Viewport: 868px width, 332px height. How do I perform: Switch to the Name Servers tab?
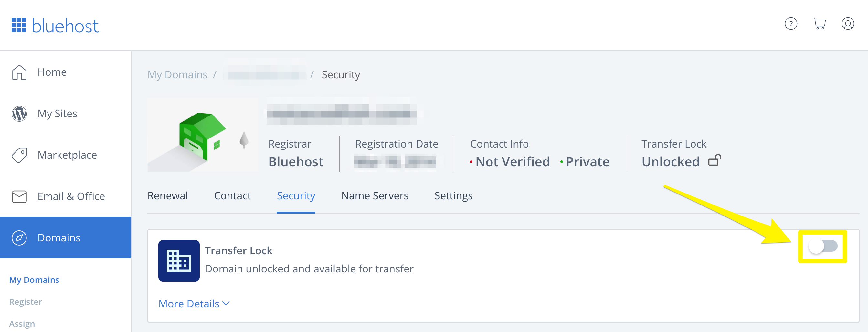374,196
